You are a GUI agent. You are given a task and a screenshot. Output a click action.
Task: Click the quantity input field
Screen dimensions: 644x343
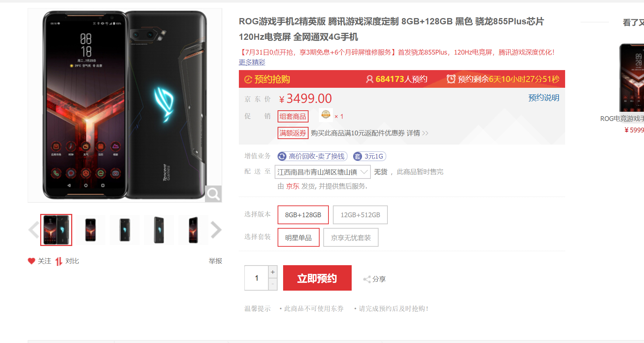point(257,278)
